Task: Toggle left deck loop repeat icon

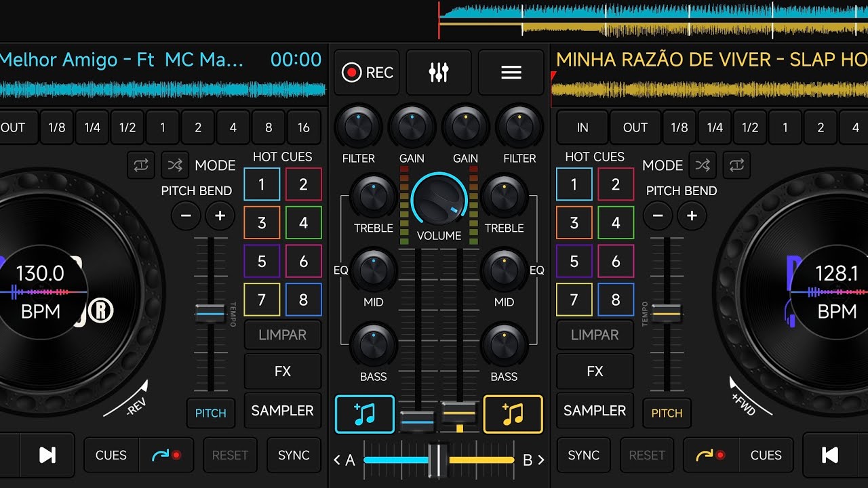Action: (141, 165)
